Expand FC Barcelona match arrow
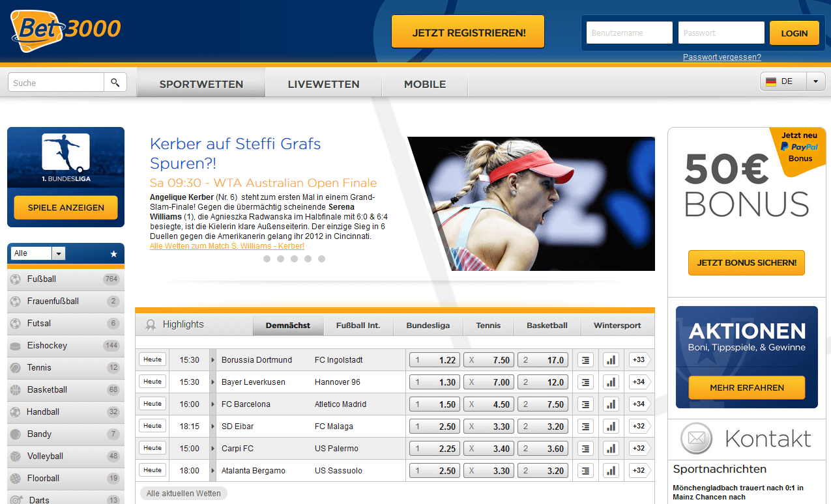 (x=212, y=404)
